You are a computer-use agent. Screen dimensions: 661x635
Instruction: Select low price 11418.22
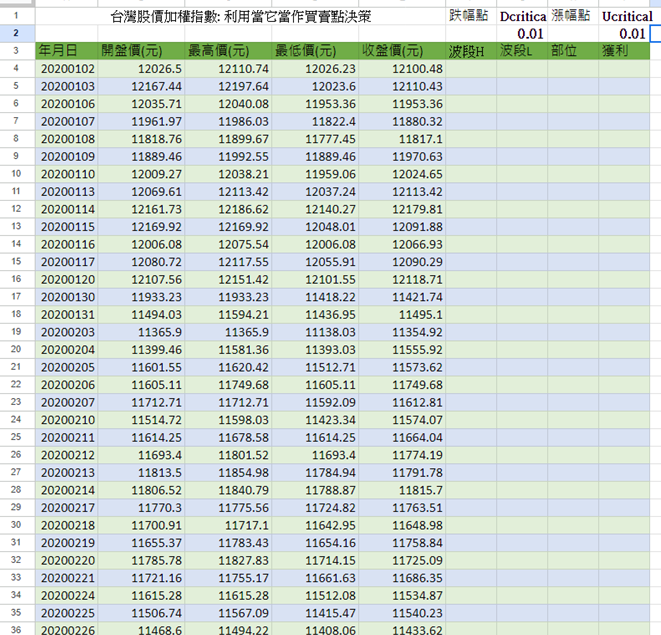315,297
